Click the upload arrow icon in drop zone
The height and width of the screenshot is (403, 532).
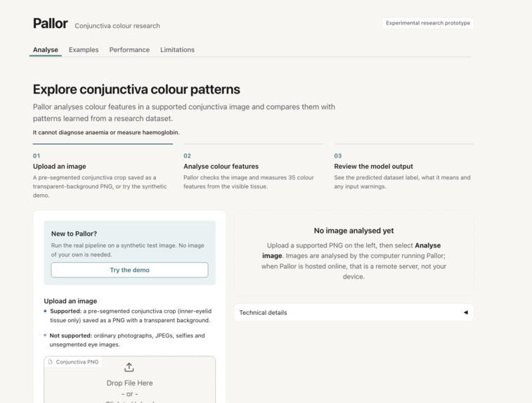[x=129, y=367]
